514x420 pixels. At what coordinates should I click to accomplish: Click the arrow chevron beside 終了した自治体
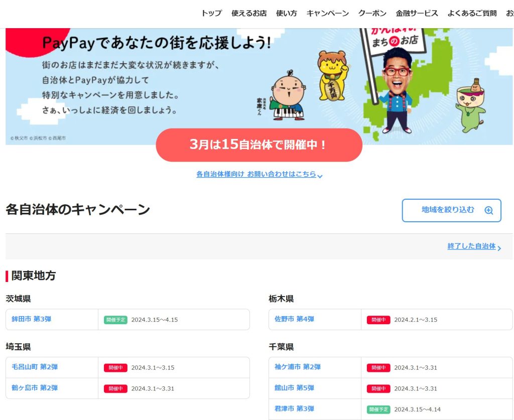pyautogui.click(x=499, y=248)
